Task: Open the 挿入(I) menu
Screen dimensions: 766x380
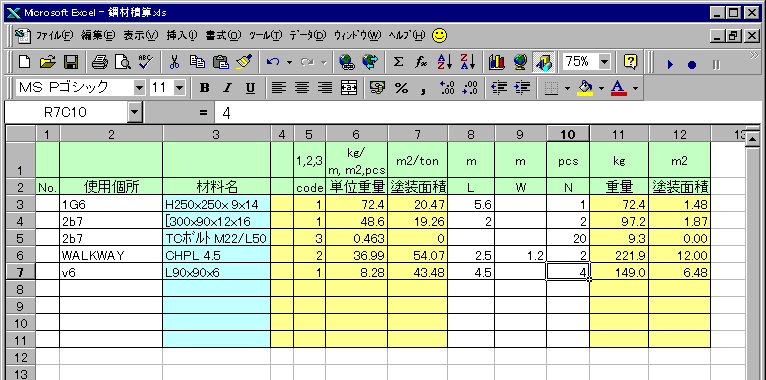Action: [x=182, y=36]
